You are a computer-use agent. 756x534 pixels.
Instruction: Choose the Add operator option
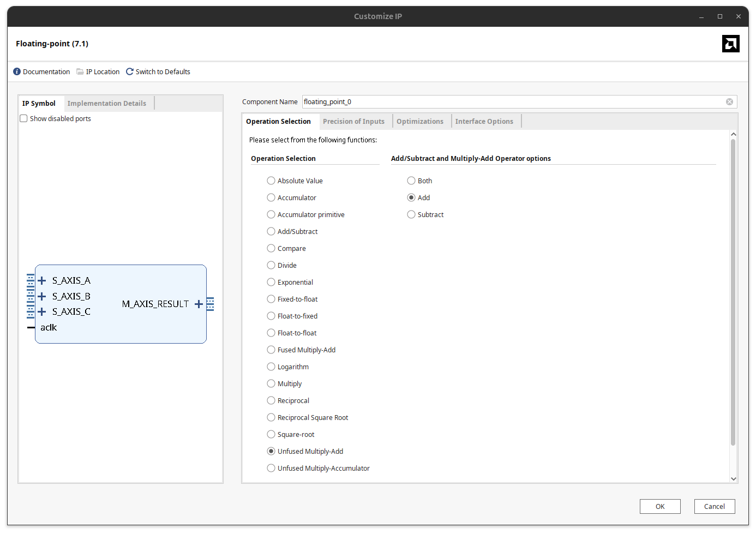pyautogui.click(x=411, y=197)
